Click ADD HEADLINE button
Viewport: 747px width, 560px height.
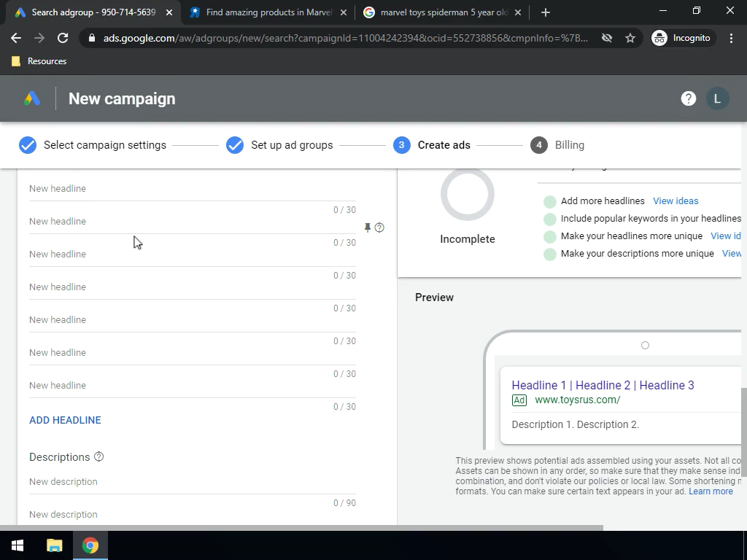(65, 420)
